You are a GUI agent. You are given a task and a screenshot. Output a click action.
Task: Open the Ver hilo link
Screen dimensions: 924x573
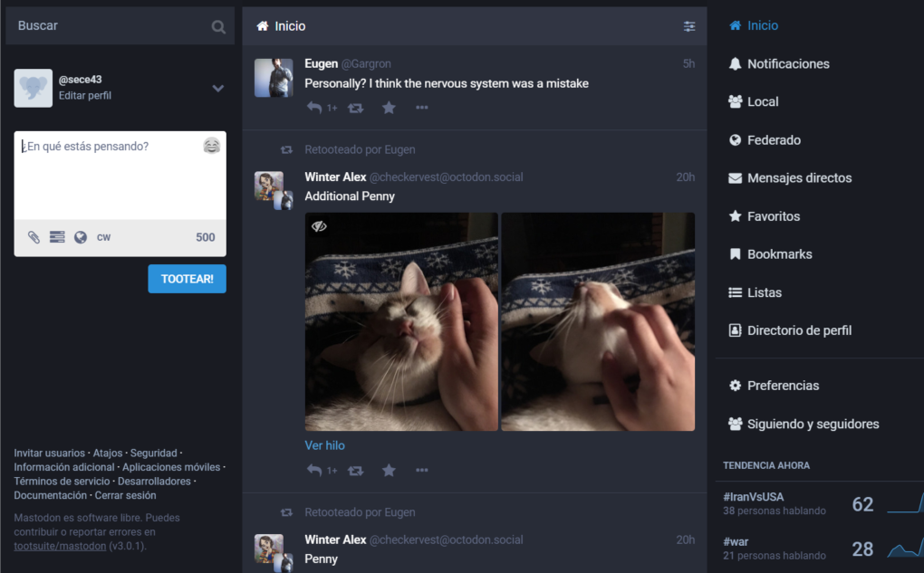tap(324, 445)
